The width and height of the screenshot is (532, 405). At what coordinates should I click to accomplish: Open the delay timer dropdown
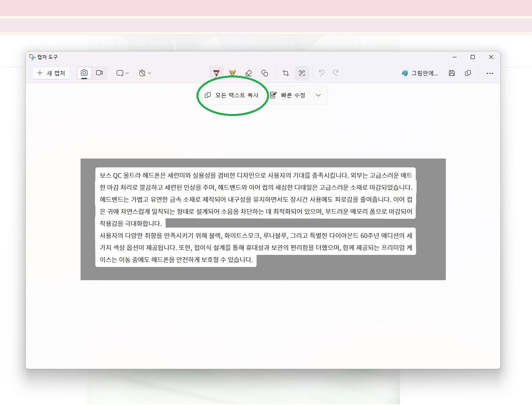145,73
